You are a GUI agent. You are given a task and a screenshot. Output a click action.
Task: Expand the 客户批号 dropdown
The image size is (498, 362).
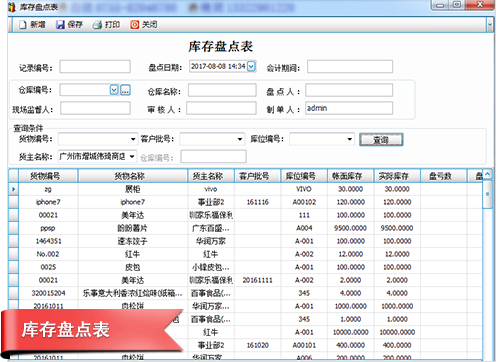coord(240,139)
